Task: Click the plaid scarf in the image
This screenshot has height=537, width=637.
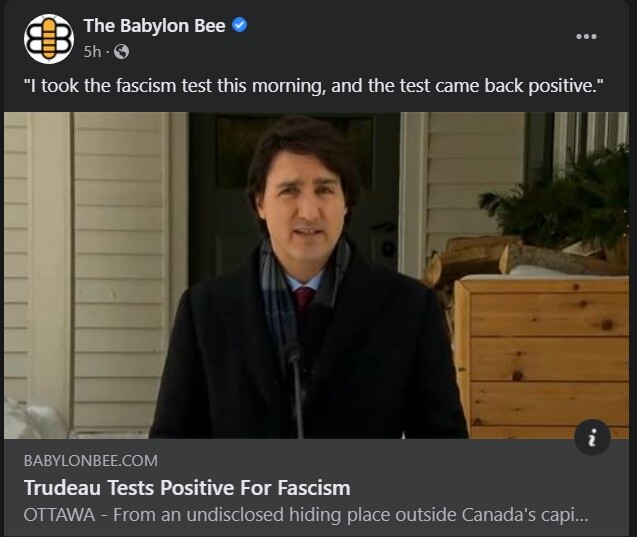Action: pos(270,280)
